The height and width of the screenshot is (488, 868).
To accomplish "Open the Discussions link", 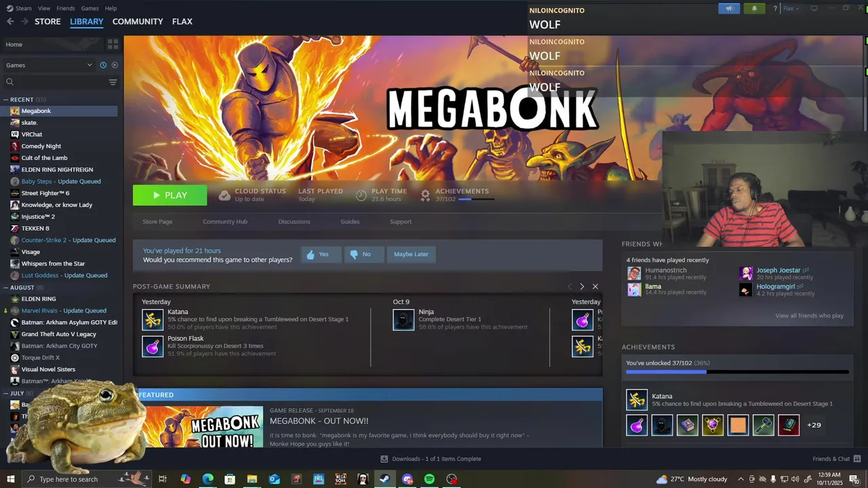I will pos(294,222).
